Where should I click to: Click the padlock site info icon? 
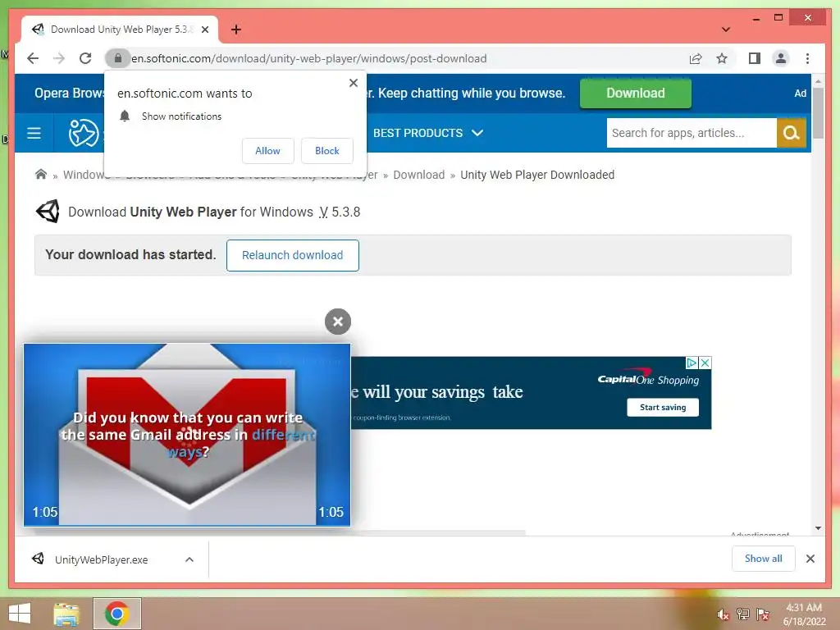click(118, 58)
